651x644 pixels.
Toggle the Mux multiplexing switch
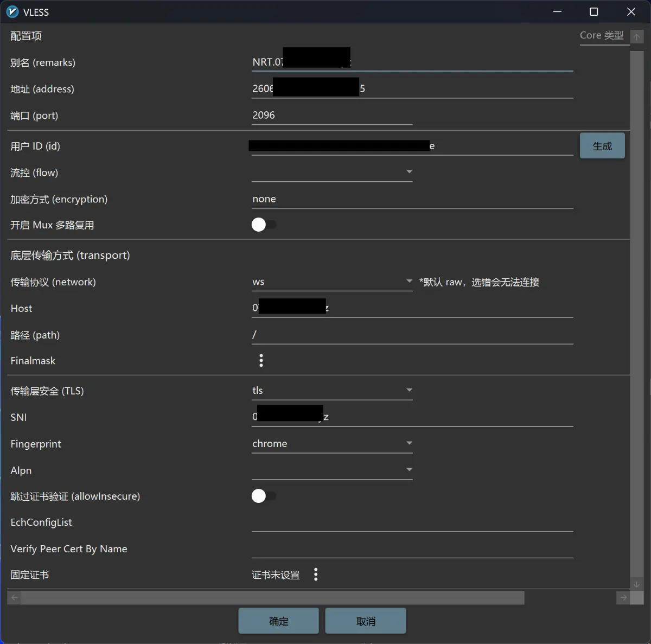click(264, 225)
